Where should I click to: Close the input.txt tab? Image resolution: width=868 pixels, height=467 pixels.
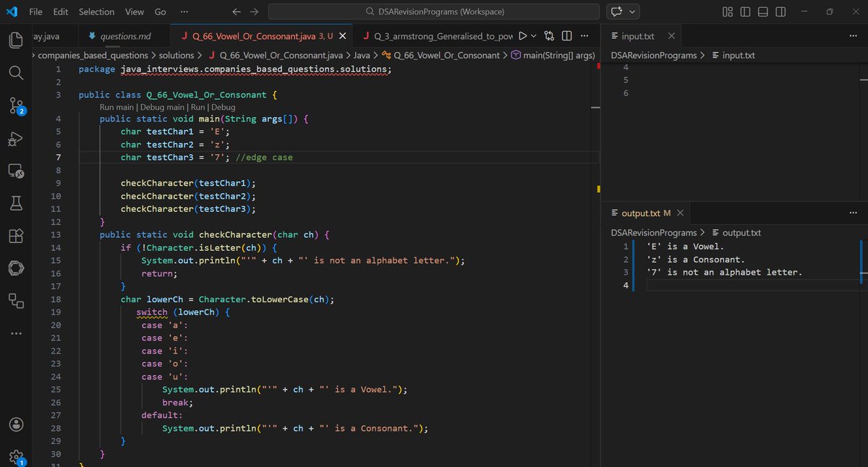point(671,36)
